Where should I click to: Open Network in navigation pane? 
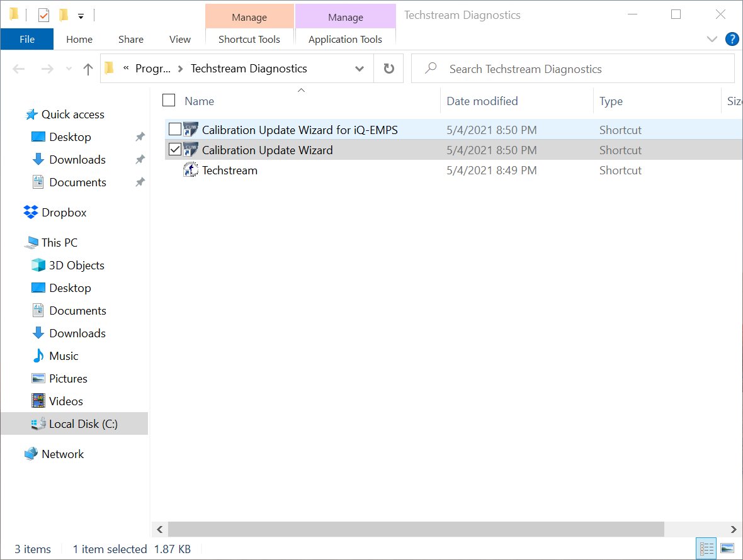coord(62,454)
